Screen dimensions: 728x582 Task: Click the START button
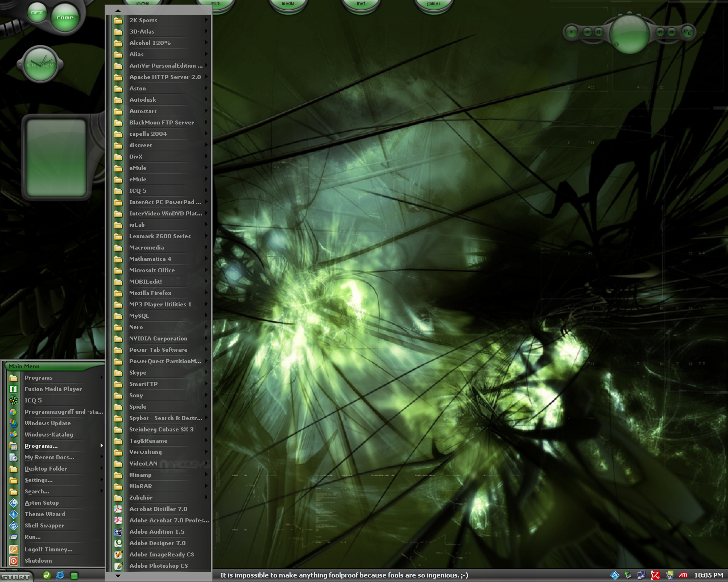(16, 576)
